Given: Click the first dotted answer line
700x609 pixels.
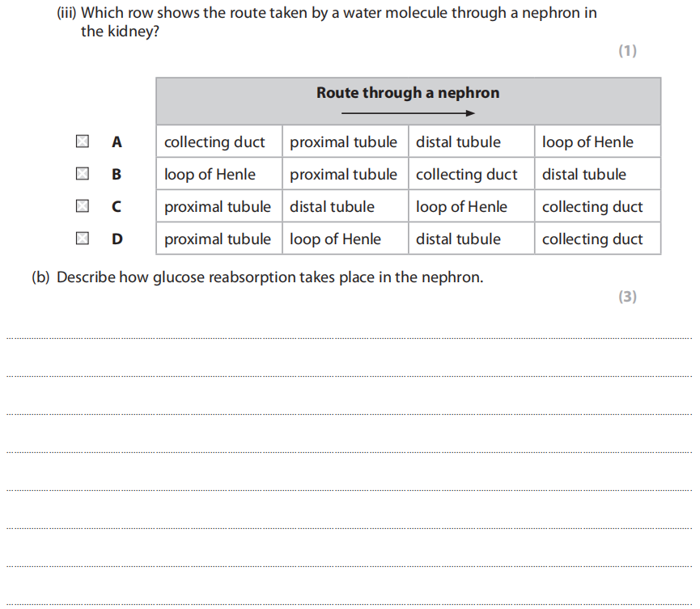Looking at the screenshot, I should tap(349, 338).
